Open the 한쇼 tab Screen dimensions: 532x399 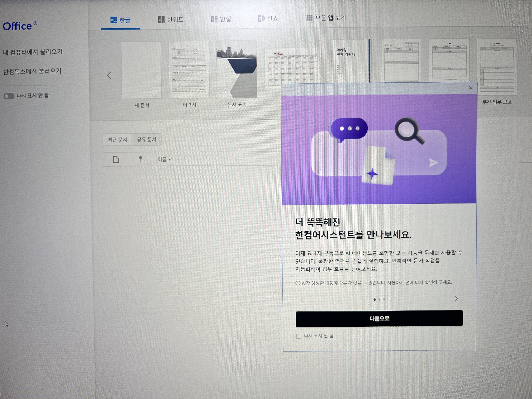268,18
